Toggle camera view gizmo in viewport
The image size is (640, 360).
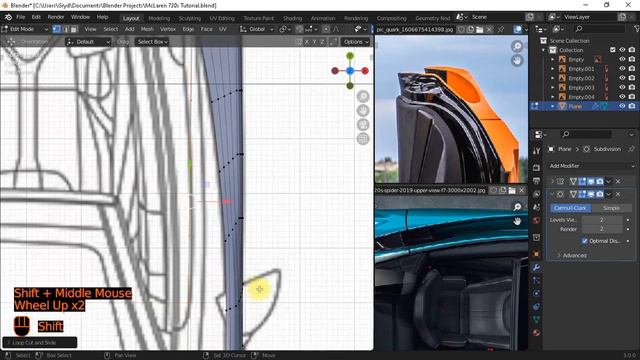[x=363, y=124]
